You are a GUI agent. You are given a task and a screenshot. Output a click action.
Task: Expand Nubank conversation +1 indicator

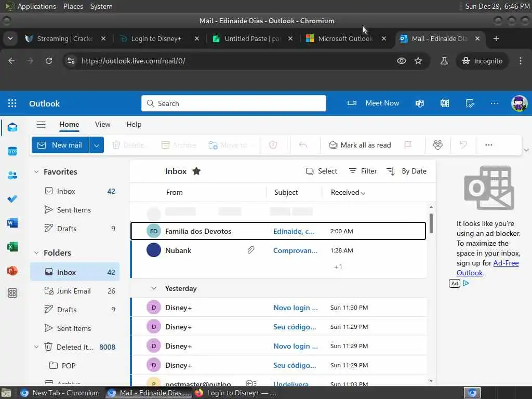coord(338,267)
